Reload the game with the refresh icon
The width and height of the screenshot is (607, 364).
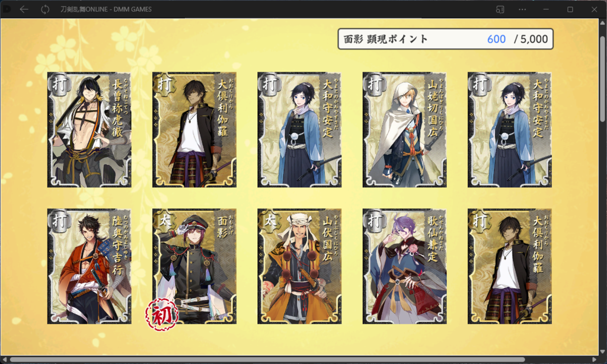point(45,9)
